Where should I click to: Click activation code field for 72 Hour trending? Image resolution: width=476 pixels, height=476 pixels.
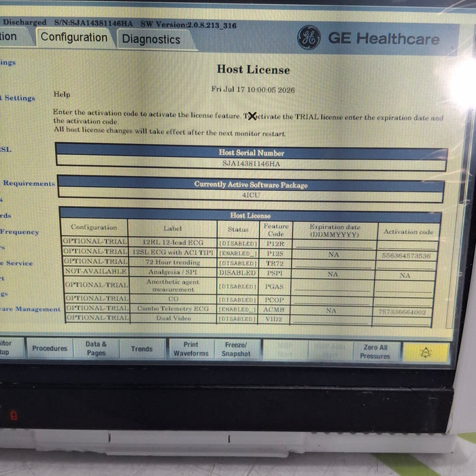[x=405, y=265]
